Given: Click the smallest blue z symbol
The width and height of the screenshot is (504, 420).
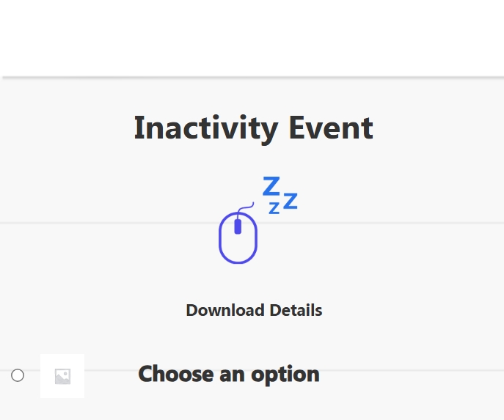Looking at the screenshot, I should pos(274,208).
